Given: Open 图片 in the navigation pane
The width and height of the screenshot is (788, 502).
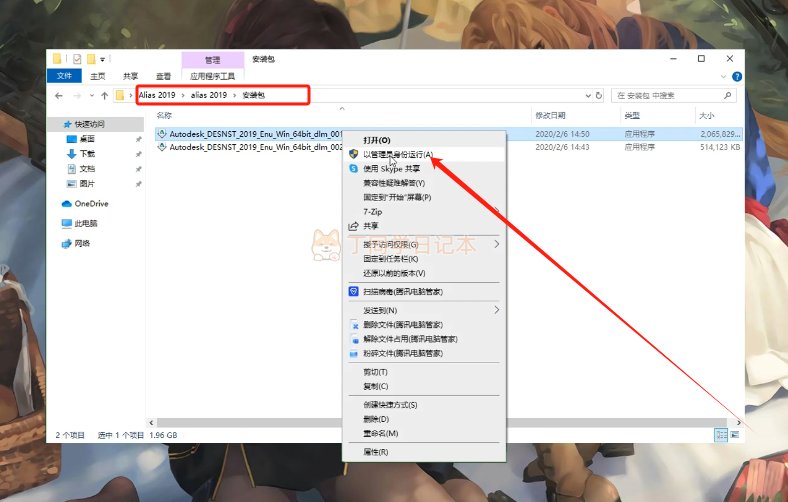Looking at the screenshot, I should coord(87,184).
